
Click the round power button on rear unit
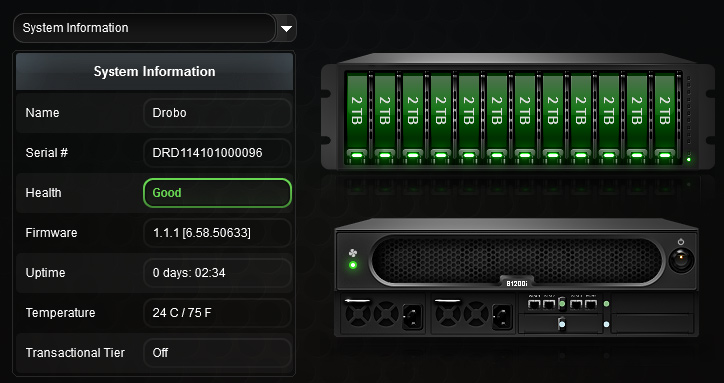coord(682,260)
